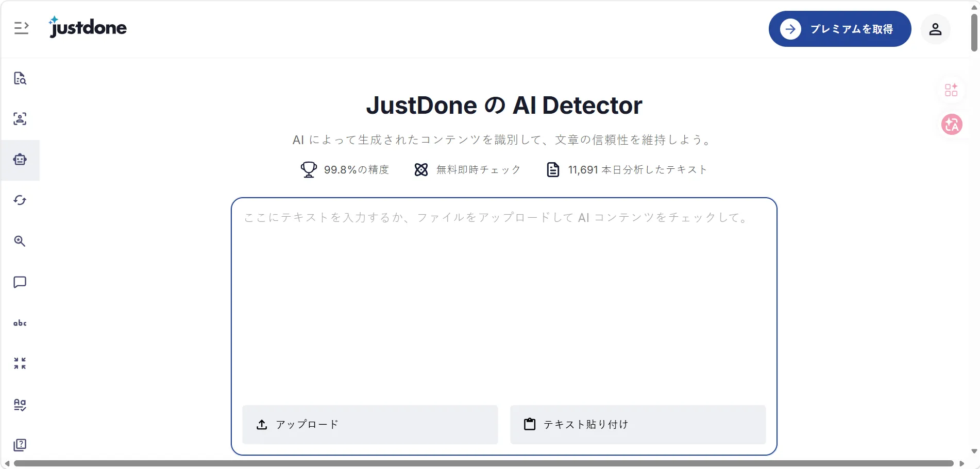Click the atom icon beside 無料即時チェック
980x469 pixels.
(421, 169)
